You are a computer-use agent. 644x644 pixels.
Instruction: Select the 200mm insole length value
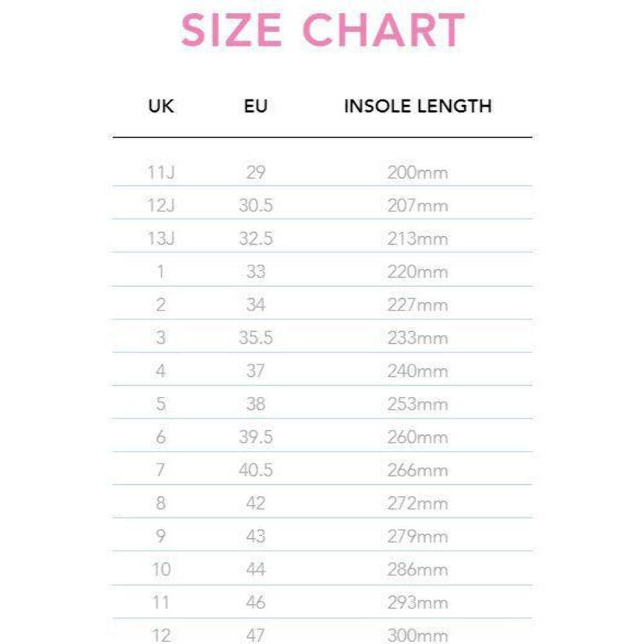click(418, 173)
